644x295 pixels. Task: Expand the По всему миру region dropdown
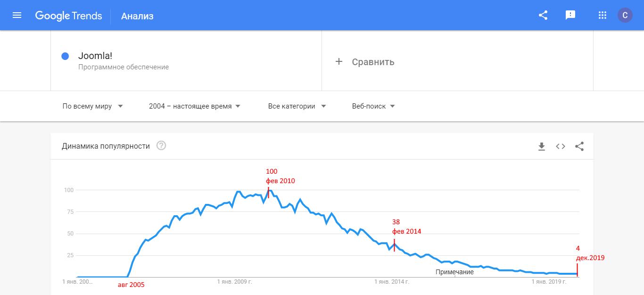[93, 106]
